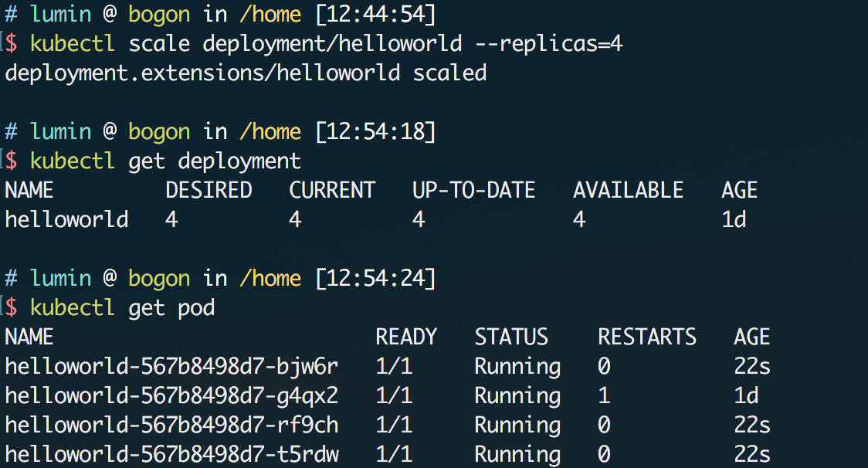This screenshot has width=868, height=468.
Task: Click restarts value 1 for pod g4qx2
Action: coord(604,395)
